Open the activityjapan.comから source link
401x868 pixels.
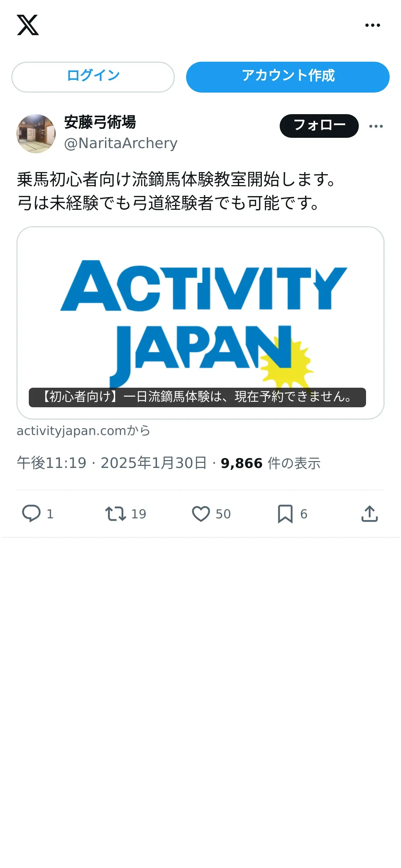[84, 431]
